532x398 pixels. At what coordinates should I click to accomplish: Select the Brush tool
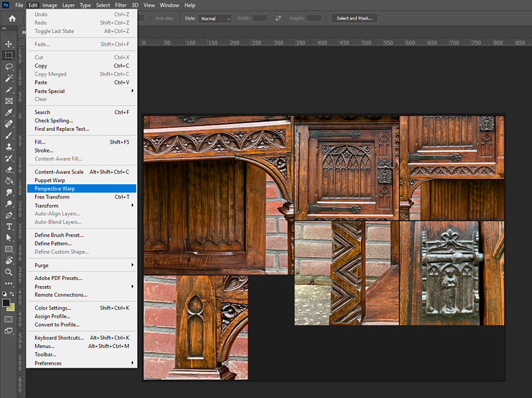pyautogui.click(x=9, y=135)
